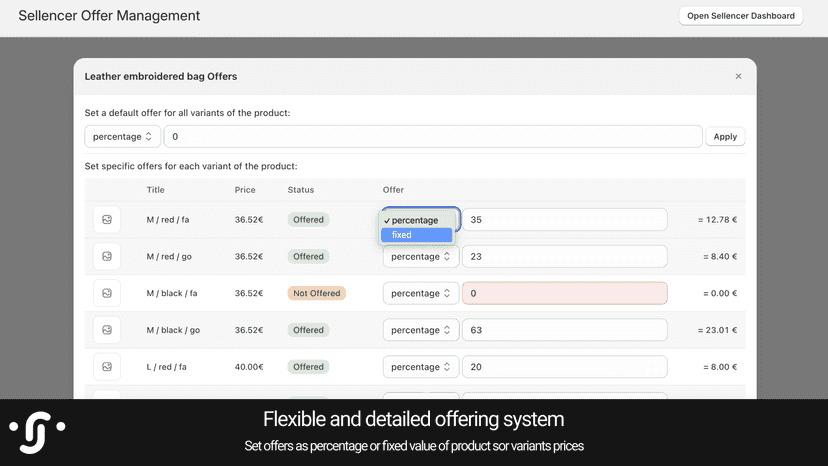Screen dimensions: 828x466
Task: Click M / red / go variant image thumbnail
Action: [x=107, y=256]
